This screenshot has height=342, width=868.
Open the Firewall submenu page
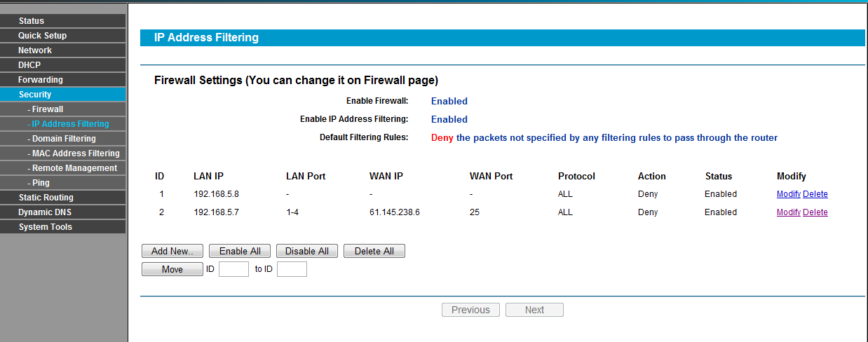(x=48, y=109)
